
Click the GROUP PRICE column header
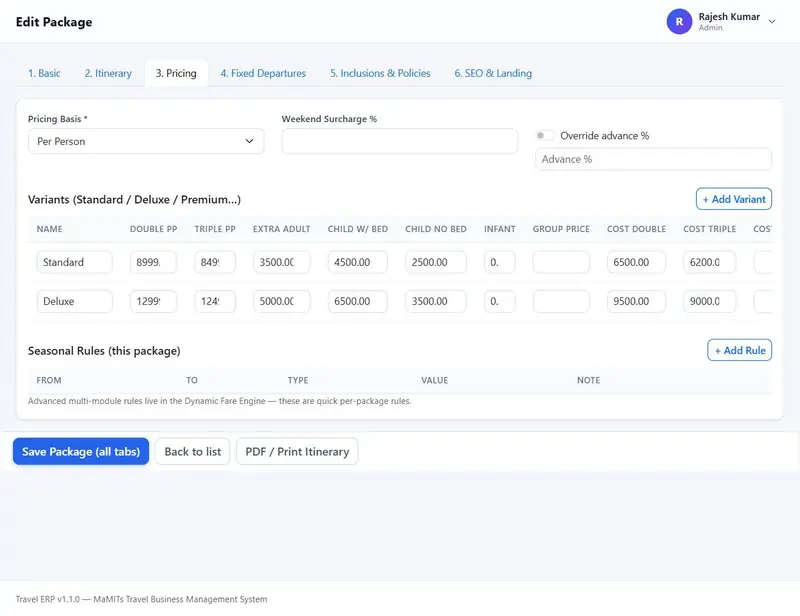(561, 229)
